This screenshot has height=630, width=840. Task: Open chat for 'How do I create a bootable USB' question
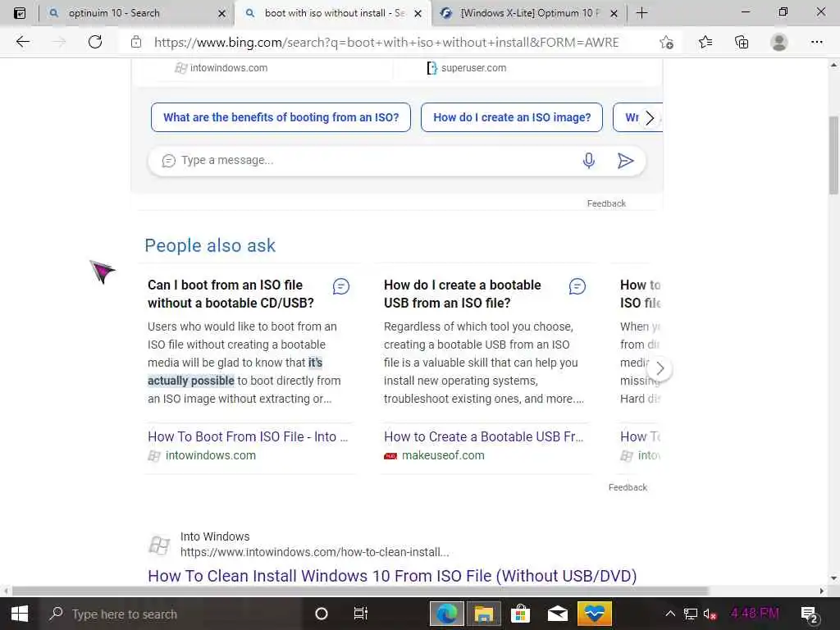(x=577, y=286)
